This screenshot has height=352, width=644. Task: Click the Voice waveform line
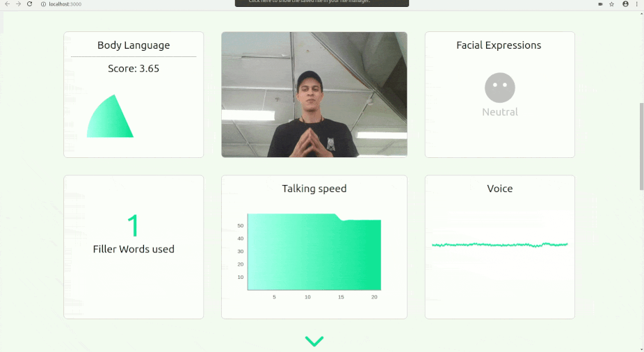point(499,244)
